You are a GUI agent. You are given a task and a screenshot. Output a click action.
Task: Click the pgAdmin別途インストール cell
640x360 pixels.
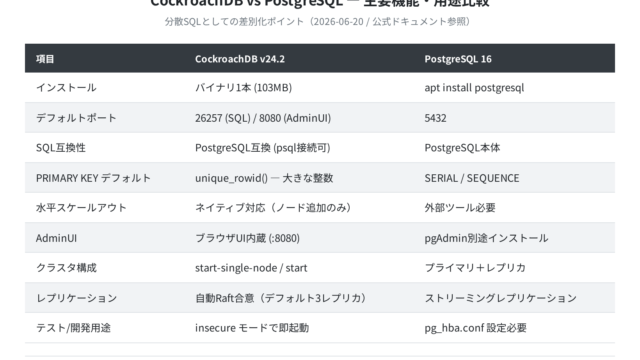pos(486,238)
